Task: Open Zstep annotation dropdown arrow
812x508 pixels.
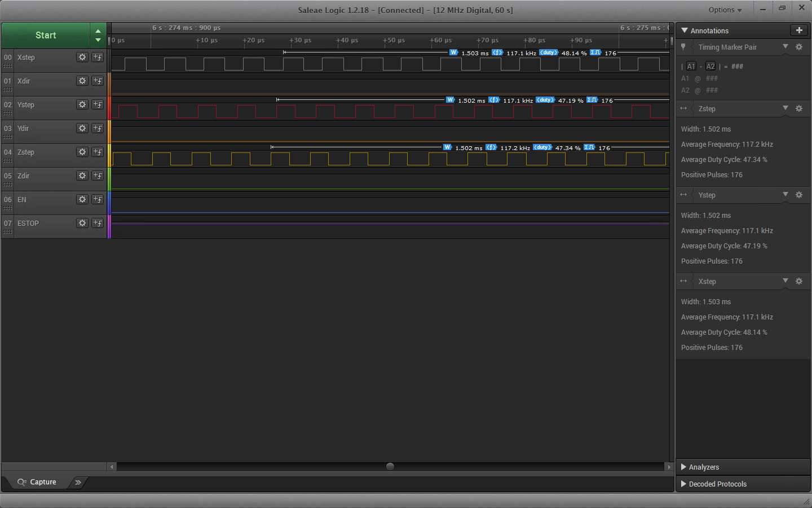Action: click(785, 108)
